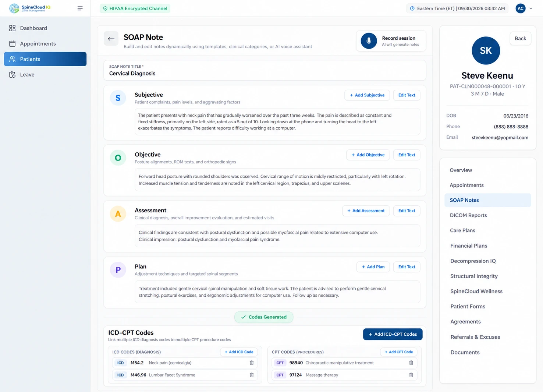This screenshot has height=392, width=543.
Task: Remove the 97124 Massage therapy CPT code
Action: pos(411,375)
